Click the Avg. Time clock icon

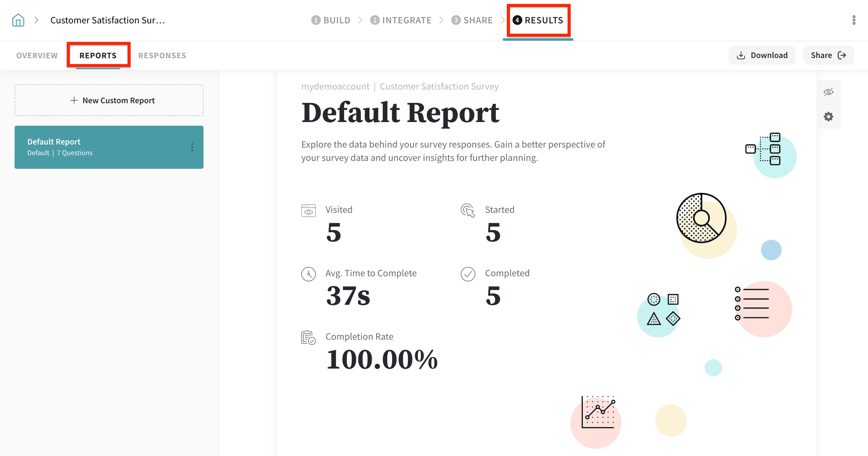[308, 274]
